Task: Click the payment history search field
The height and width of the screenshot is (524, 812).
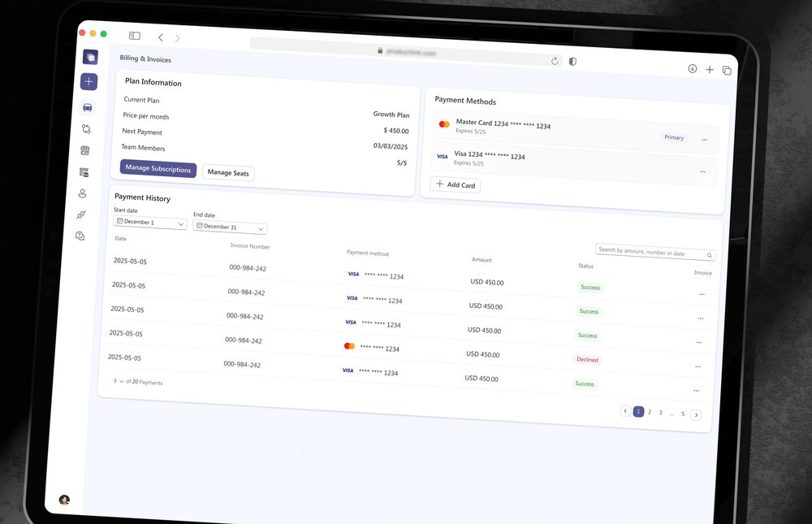Action: (x=655, y=253)
